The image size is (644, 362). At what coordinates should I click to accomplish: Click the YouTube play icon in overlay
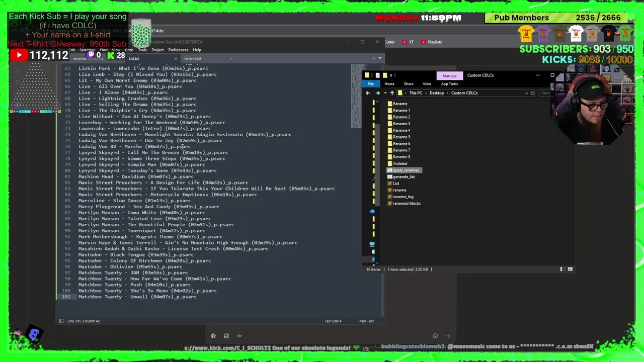pyautogui.click(x=19, y=55)
